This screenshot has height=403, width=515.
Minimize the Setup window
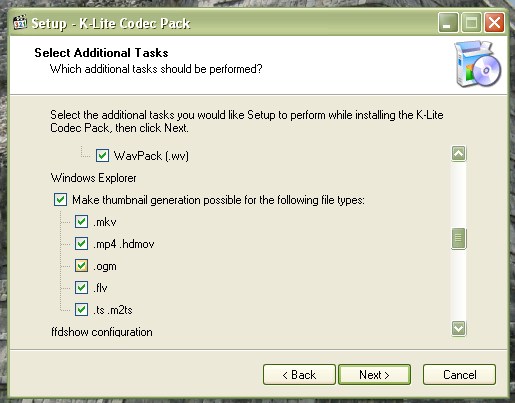click(448, 23)
